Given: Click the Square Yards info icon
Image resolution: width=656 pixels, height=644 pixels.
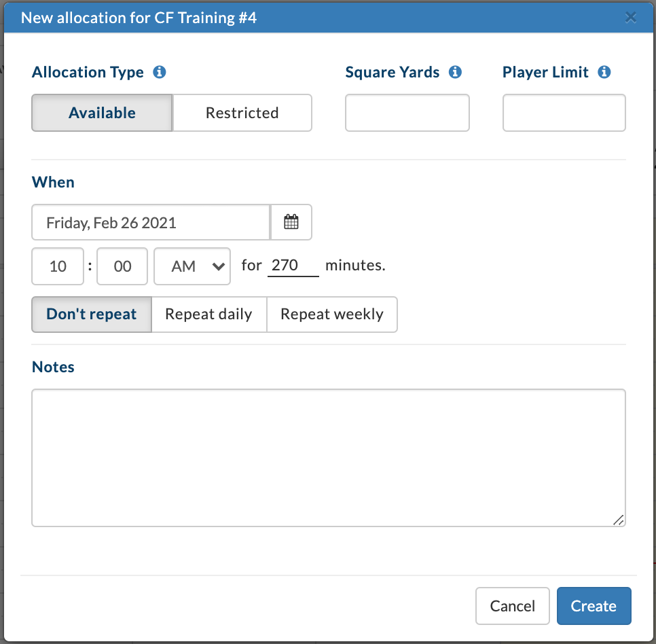Looking at the screenshot, I should pos(455,72).
